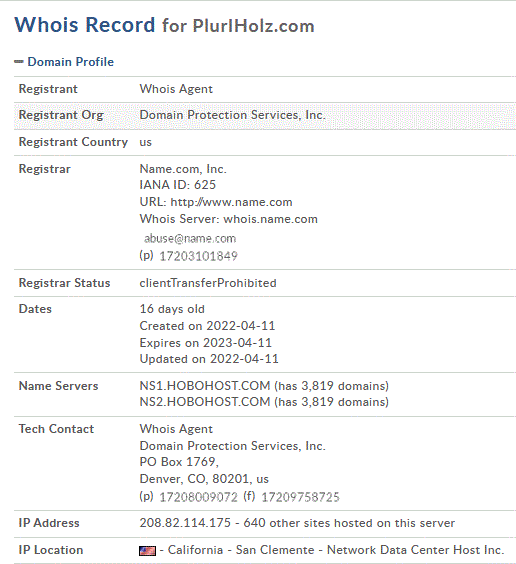Click the Created on 2022-04-11 date
Screen dimensions: 516x564
[x=207, y=326]
